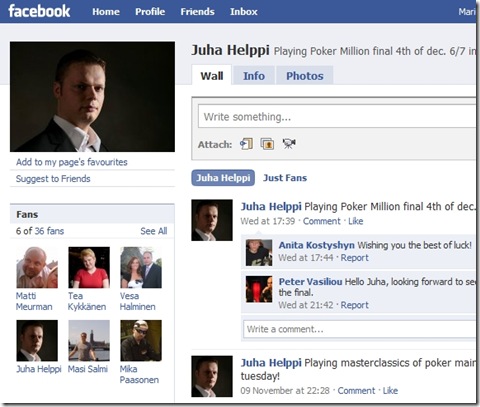This screenshot has width=480, height=407.
Task: Click Anita Kostyshyn's comment avatar
Action: [x=259, y=252]
